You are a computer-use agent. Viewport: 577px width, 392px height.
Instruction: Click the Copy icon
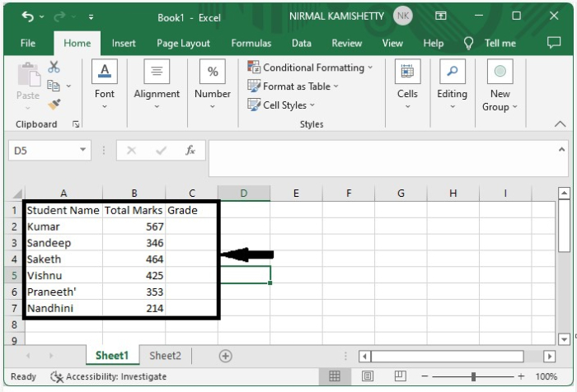tap(54, 86)
